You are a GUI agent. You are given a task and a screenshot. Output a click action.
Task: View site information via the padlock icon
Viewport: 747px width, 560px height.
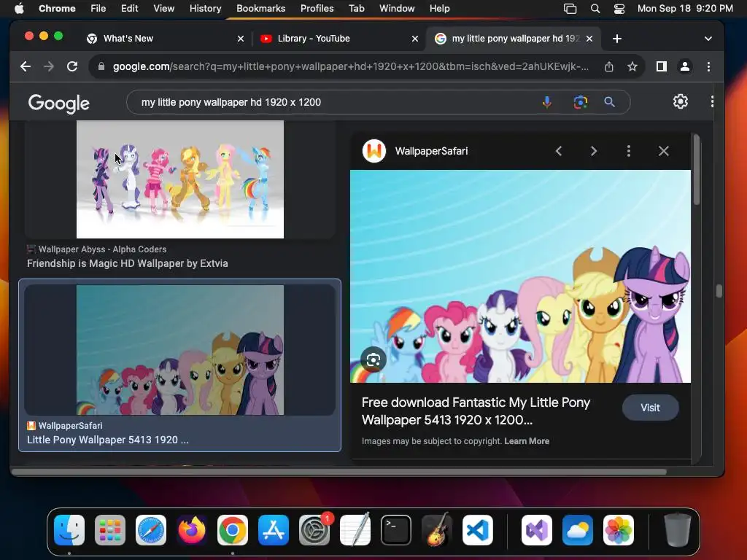101,66
